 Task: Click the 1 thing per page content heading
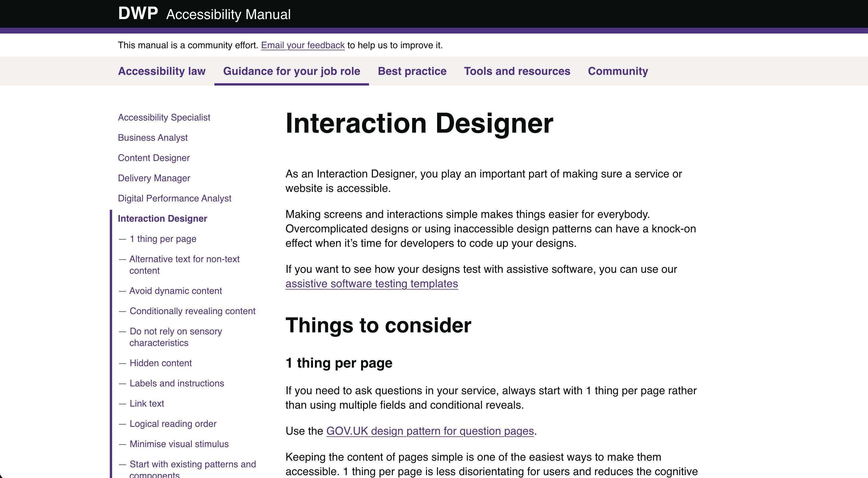tap(339, 363)
